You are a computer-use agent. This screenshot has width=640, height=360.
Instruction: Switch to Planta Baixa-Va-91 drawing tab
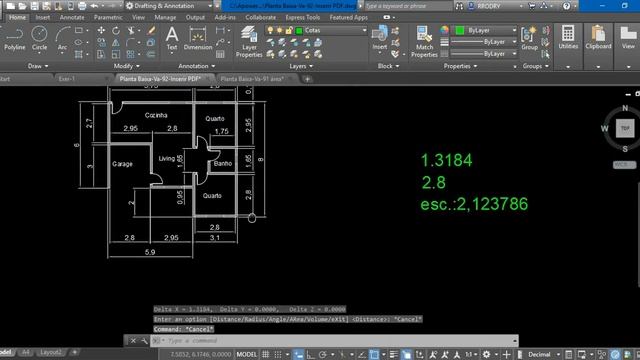(252, 79)
